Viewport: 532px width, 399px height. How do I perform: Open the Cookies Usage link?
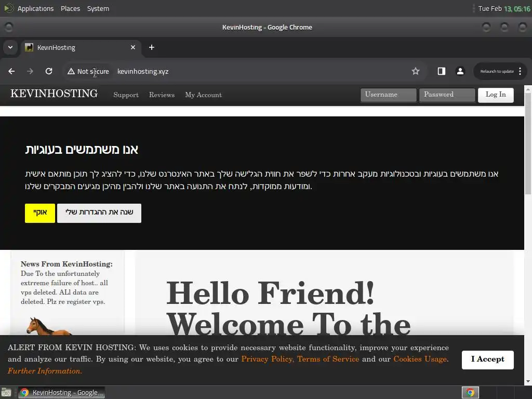pos(420,359)
